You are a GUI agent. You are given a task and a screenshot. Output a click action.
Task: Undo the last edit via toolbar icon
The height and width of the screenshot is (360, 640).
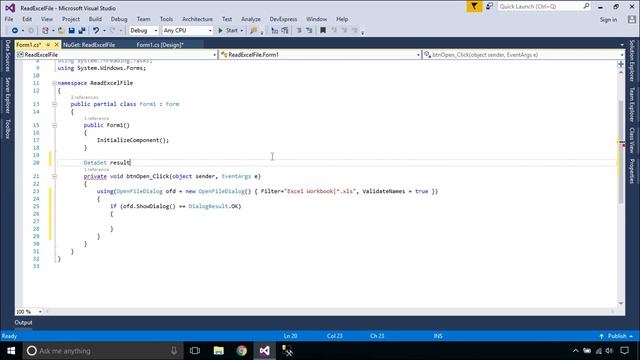96,31
